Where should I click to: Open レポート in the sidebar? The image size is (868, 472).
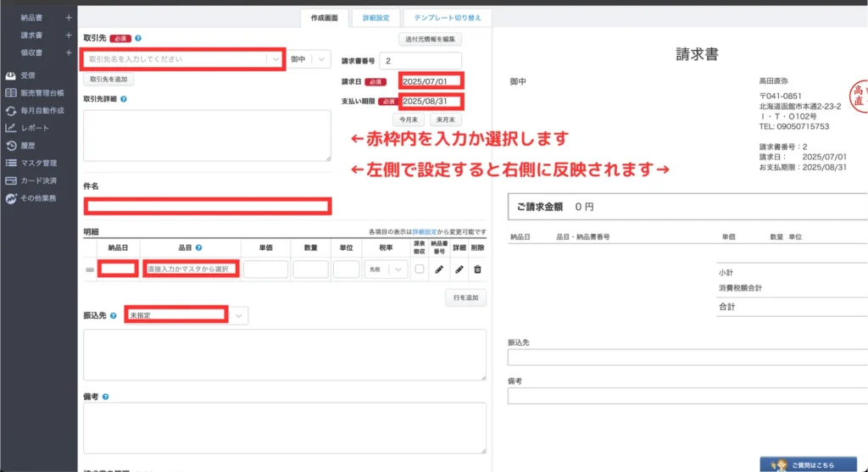[35, 128]
